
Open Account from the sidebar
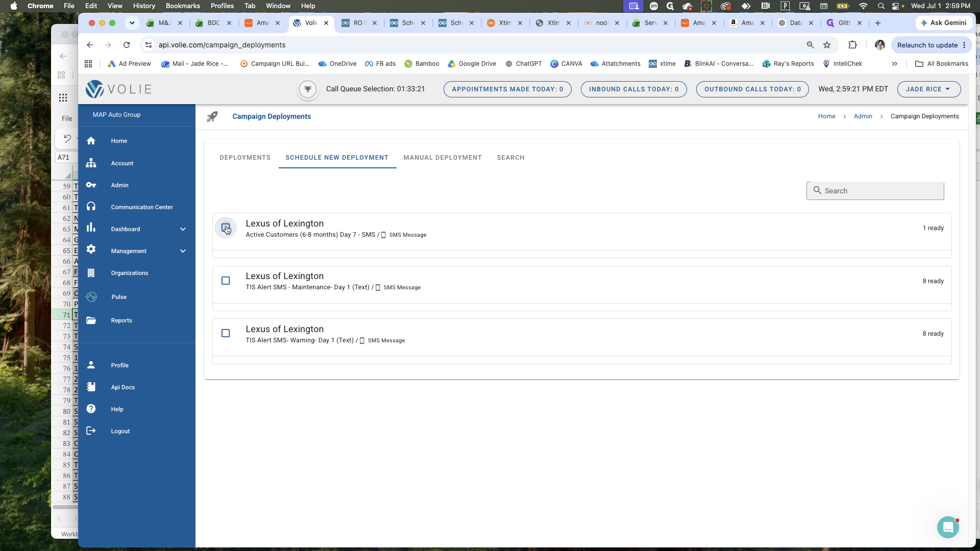tap(122, 163)
